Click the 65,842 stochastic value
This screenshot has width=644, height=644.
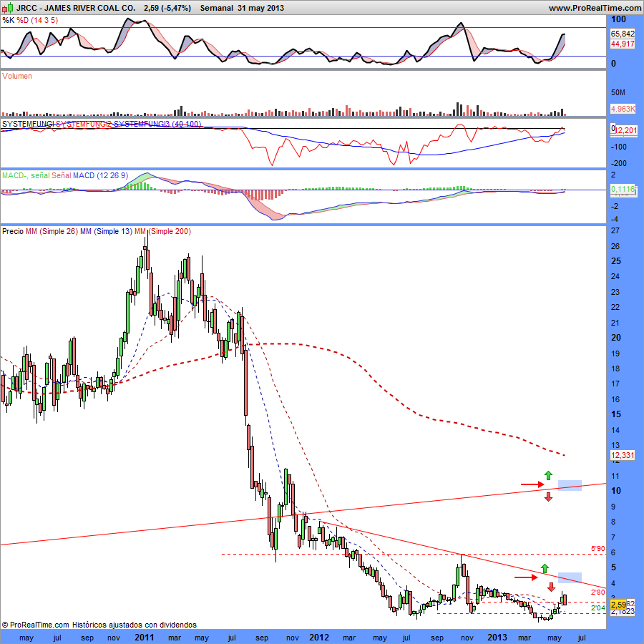click(623, 34)
